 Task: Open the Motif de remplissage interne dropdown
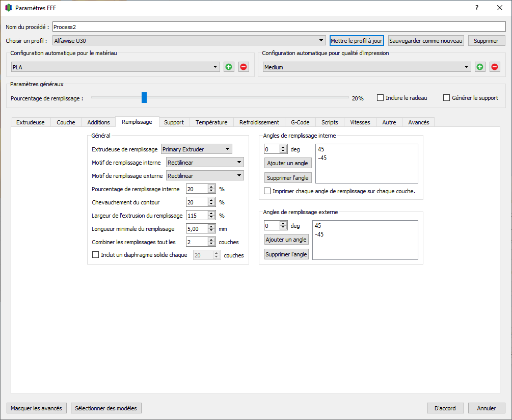click(x=205, y=162)
